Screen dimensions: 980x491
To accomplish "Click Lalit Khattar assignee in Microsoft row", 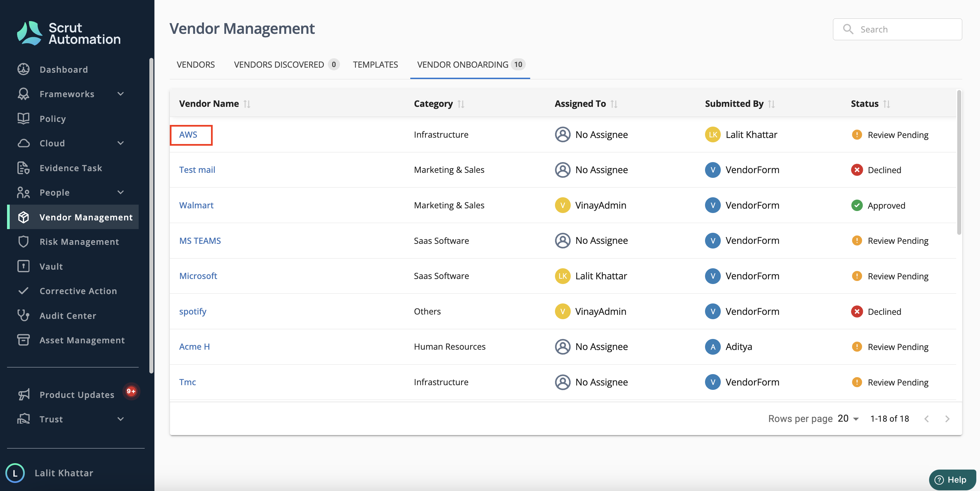I will point(591,276).
